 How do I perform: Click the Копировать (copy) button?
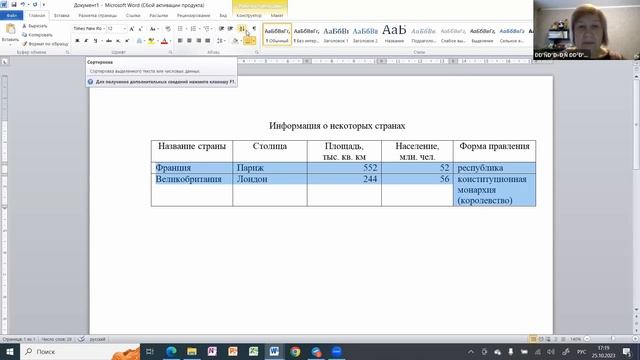pyautogui.click(x=37, y=35)
